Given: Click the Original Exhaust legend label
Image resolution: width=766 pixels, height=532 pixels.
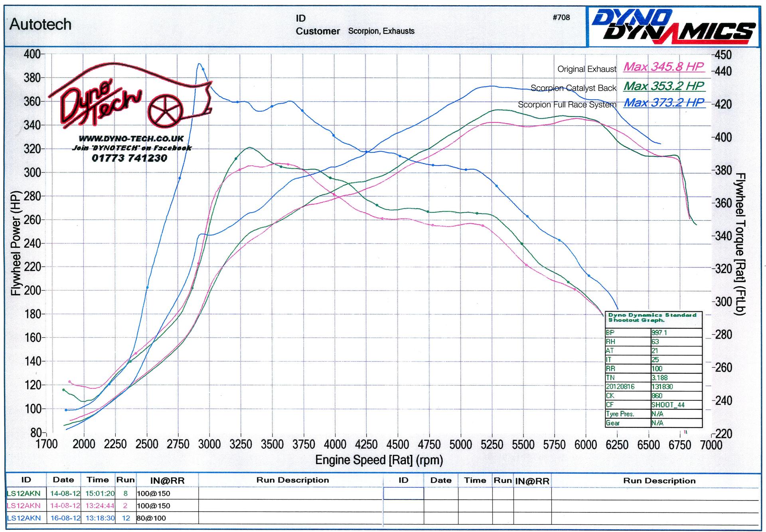Looking at the screenshot, I should [586, 69].
